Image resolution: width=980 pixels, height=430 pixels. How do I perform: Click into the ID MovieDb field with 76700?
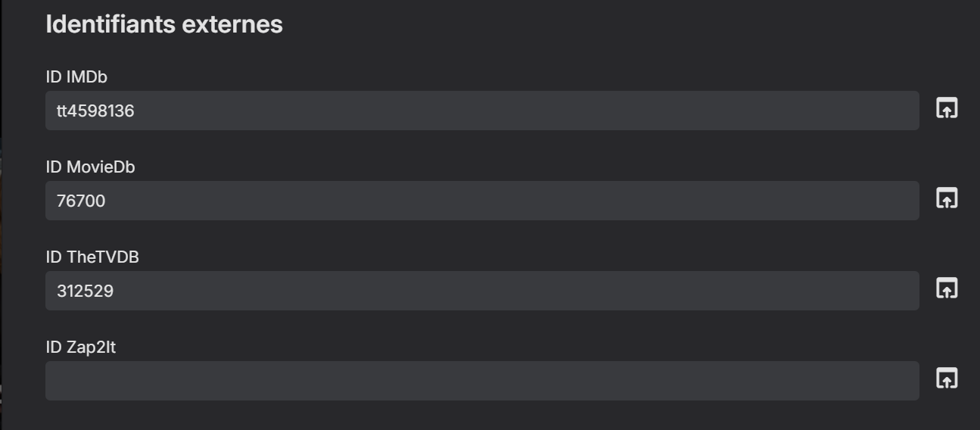[x=482, y=201]
